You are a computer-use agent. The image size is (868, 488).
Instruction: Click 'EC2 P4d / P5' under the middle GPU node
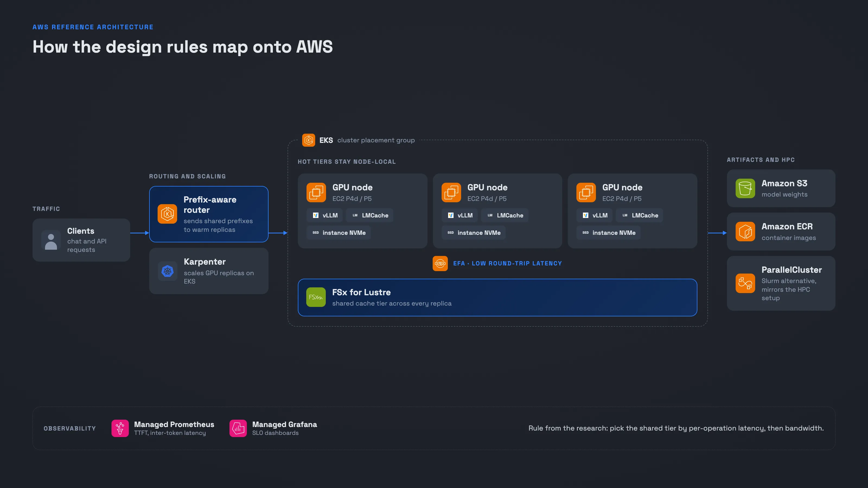click(487, 199)
